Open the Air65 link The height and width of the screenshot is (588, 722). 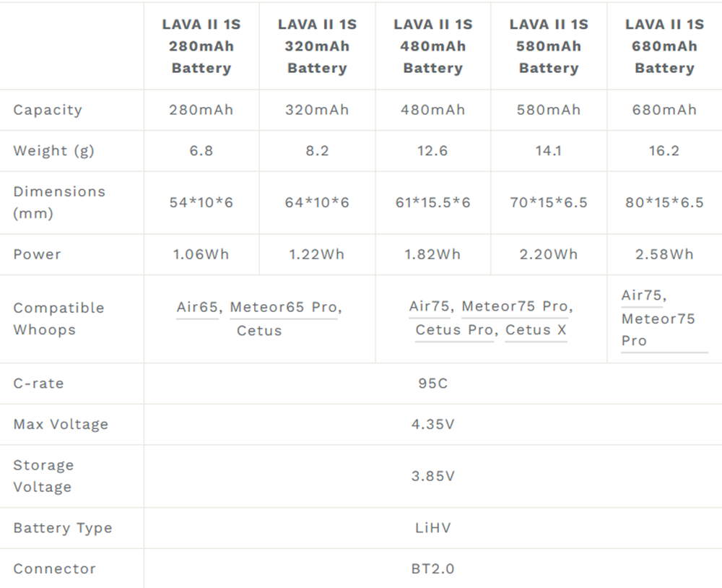pos(197,307)
